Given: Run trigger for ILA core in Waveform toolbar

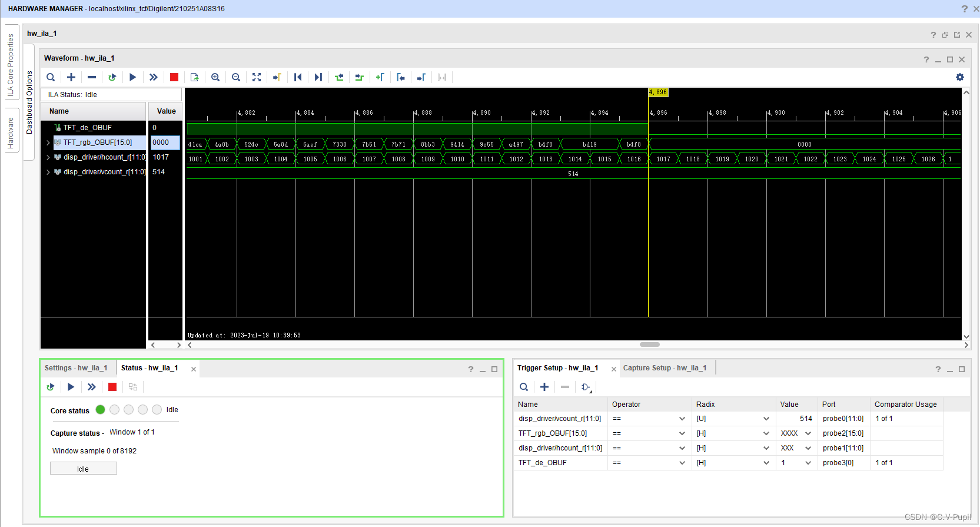Looking at the screenshot, I should (133, 77).
